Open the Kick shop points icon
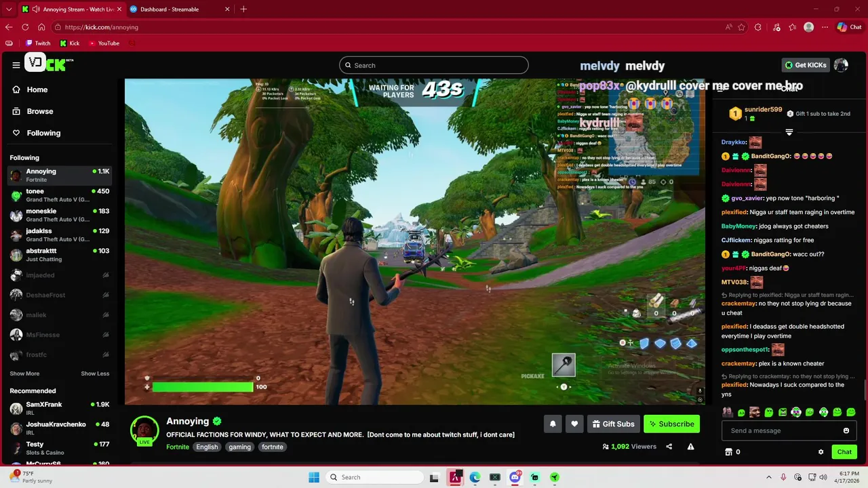868x488 pixels. (x=729, y=452)
